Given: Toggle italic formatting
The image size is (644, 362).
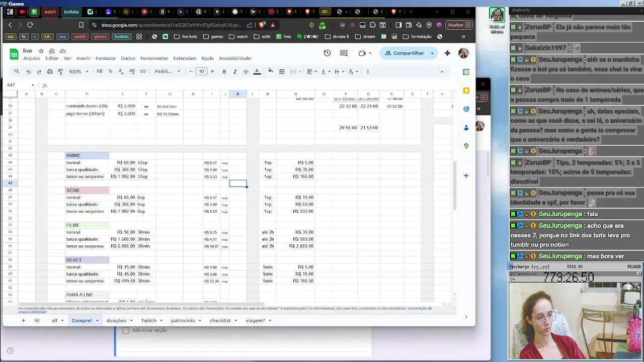Looking at the screenshot, I should [x=234, y=71].
